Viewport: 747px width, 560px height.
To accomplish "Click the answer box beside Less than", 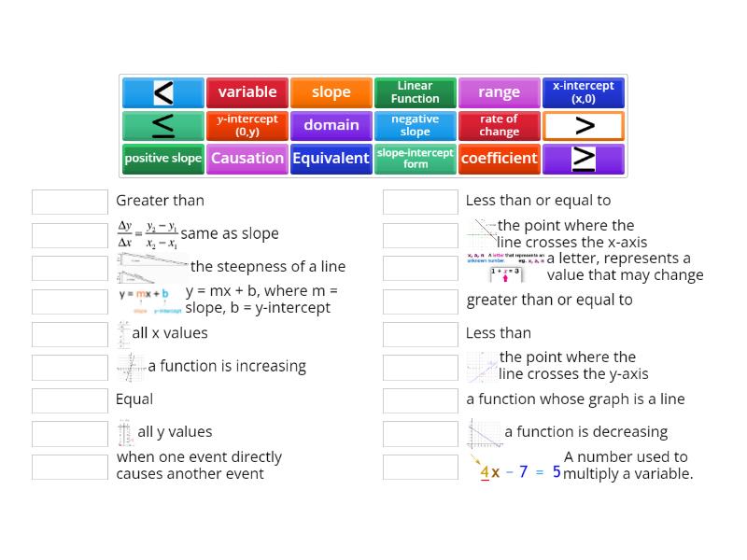I will pos(420,333).
